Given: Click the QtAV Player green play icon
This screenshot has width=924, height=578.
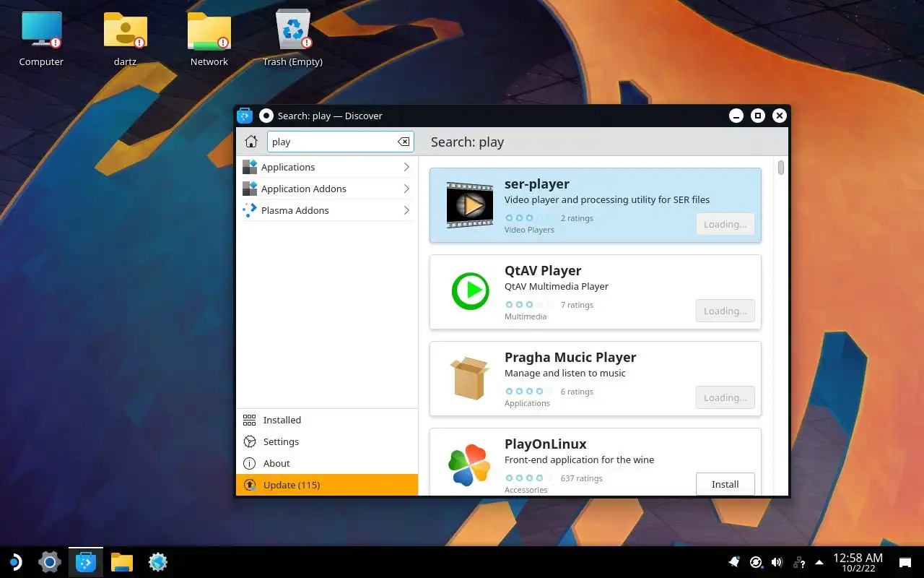Looking at the screenshot, I should point(470,291).
